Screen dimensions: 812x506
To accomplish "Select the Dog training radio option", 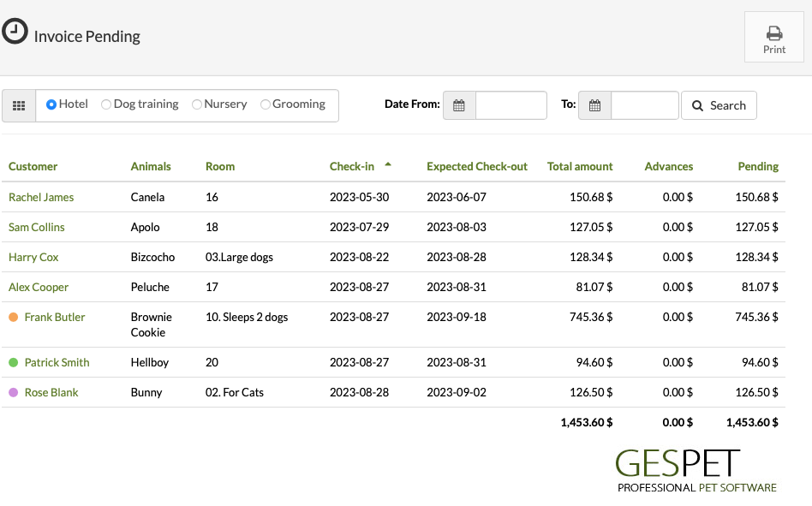I will [106, 104].
